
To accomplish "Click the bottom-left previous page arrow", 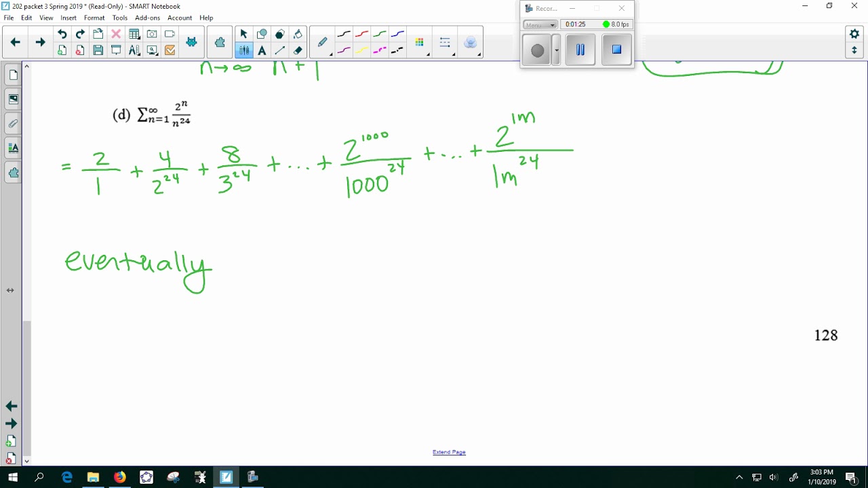I will pyautogui.click(x=11, y=406).
